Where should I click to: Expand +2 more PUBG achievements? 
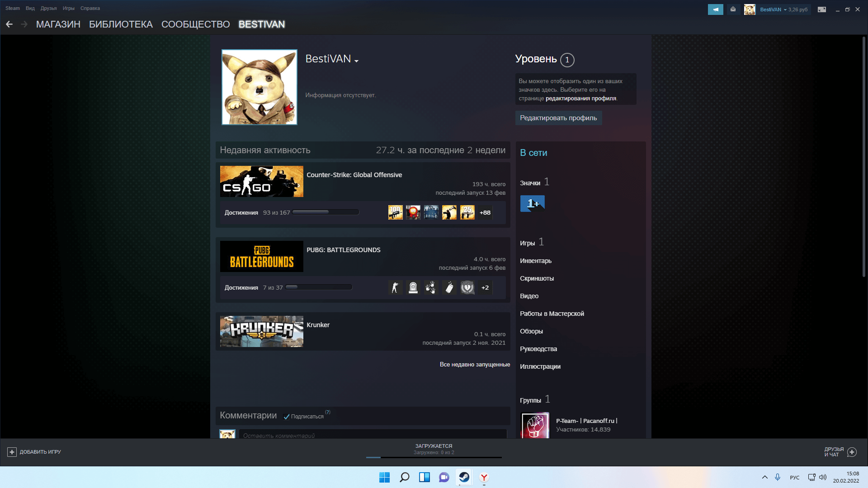point(485,287)
